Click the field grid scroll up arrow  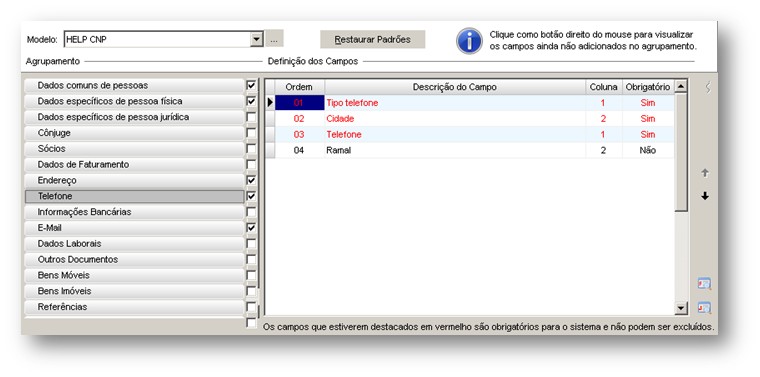681,87
